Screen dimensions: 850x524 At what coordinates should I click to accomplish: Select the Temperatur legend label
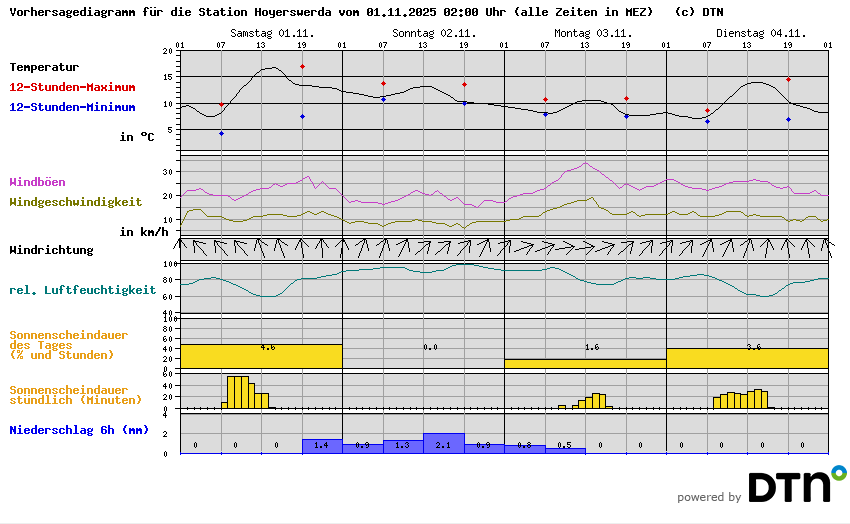click(44, 67)
